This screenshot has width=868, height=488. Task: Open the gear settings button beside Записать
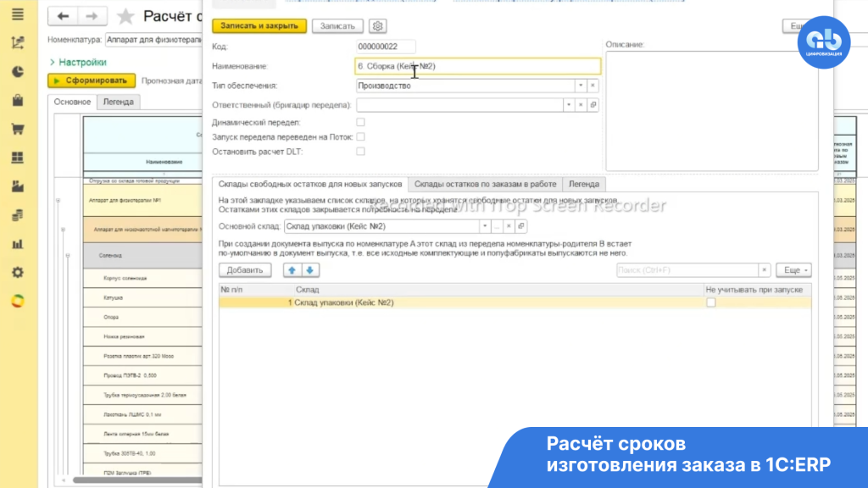(x=377, y=26)
